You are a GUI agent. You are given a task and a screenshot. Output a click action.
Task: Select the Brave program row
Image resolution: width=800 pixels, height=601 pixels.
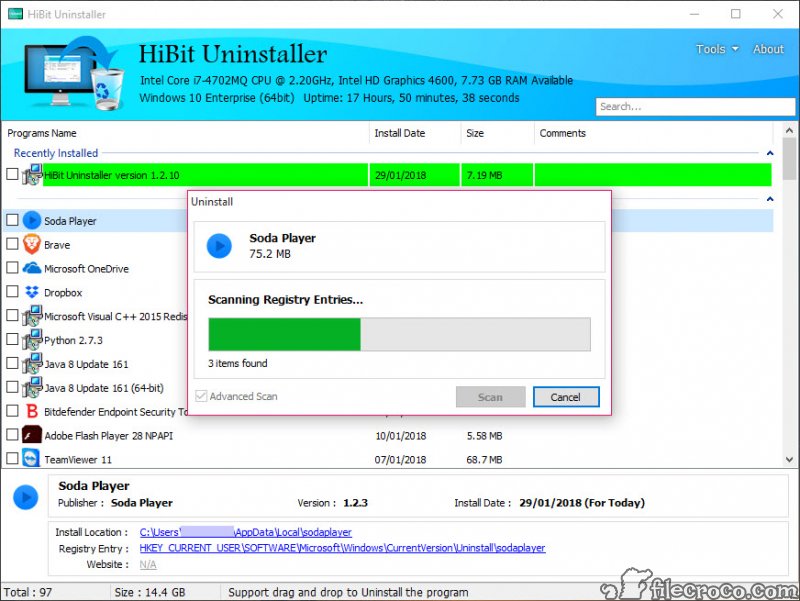[388, 244]
